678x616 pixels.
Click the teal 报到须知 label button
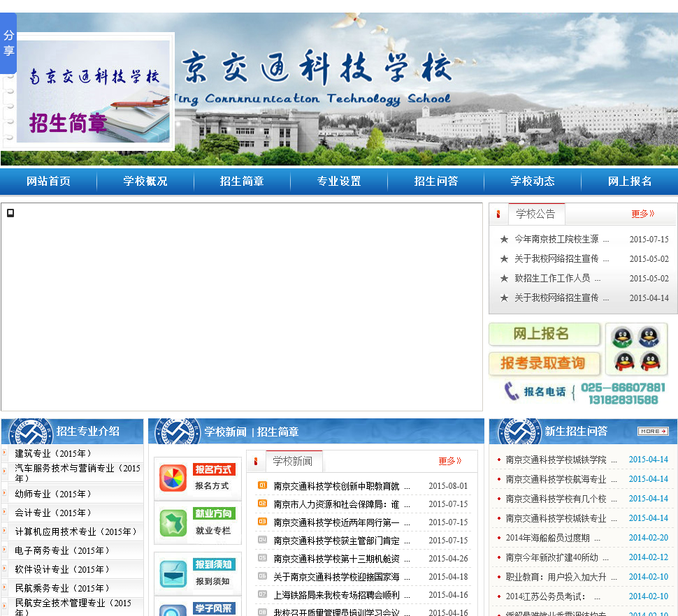coord(214,564)
